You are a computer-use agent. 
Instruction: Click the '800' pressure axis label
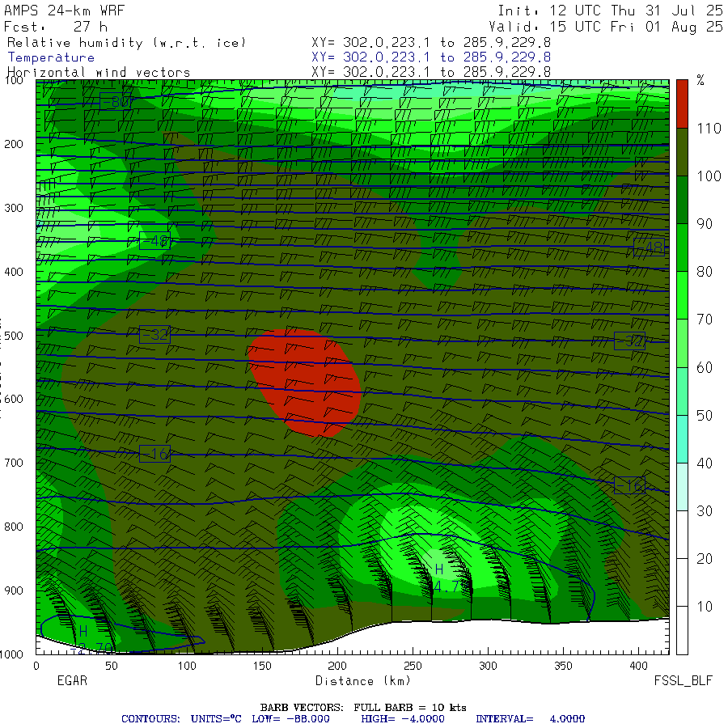14,527
